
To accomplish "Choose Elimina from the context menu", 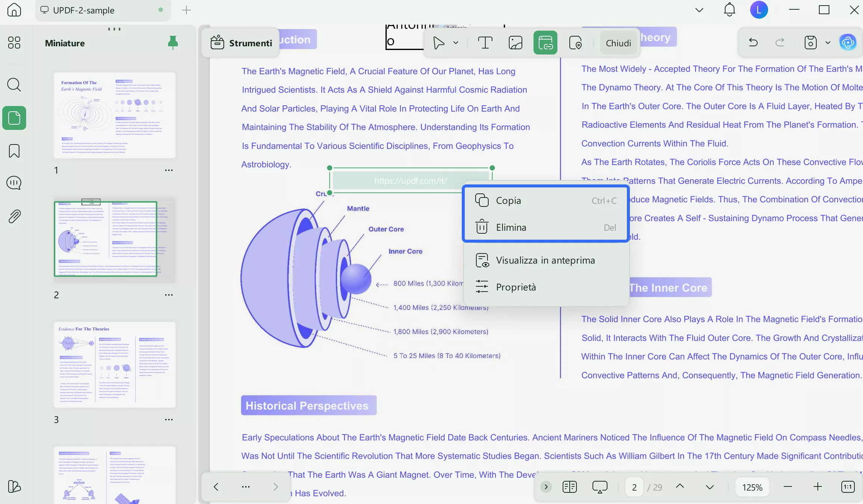I will click(x=511, y=227).
